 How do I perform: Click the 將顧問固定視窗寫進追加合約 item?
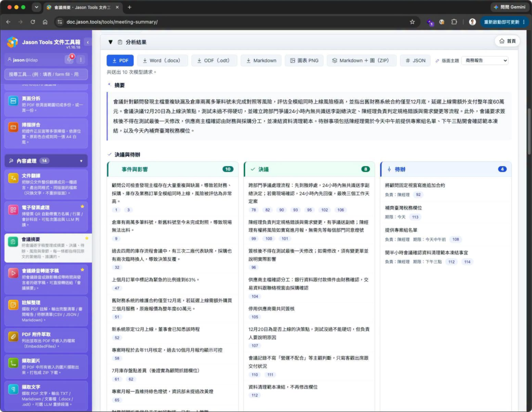pyautogui.click(x=415, y=185)
